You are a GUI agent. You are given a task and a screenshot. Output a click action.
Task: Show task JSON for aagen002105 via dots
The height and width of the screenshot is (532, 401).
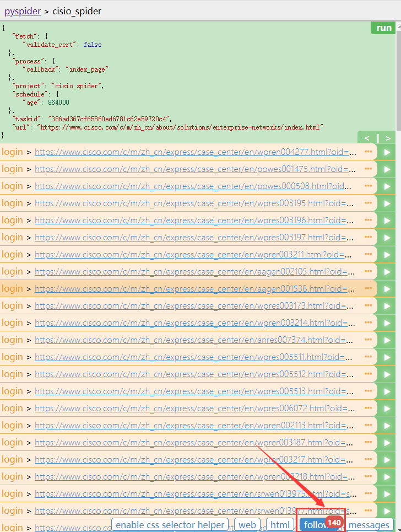coord(368,271)
